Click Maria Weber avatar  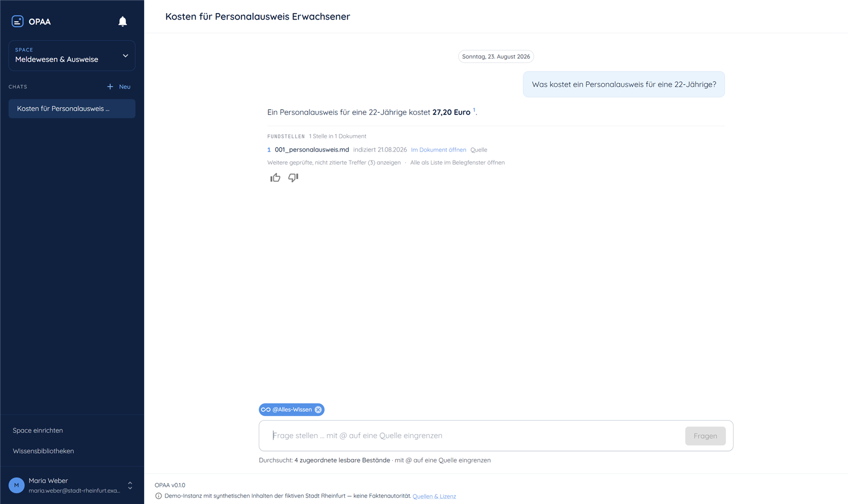(16, 485)
